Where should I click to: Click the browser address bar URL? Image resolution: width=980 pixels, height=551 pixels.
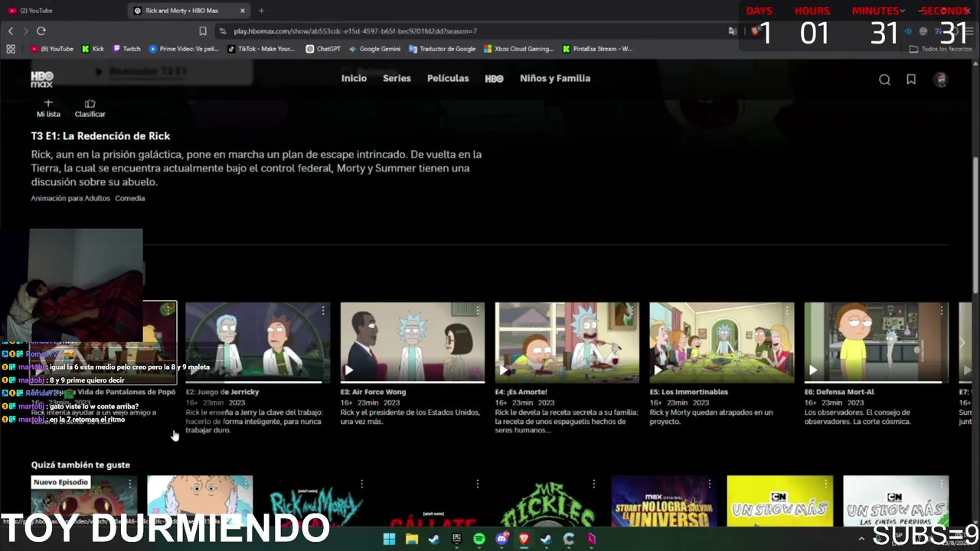(355, 31)
